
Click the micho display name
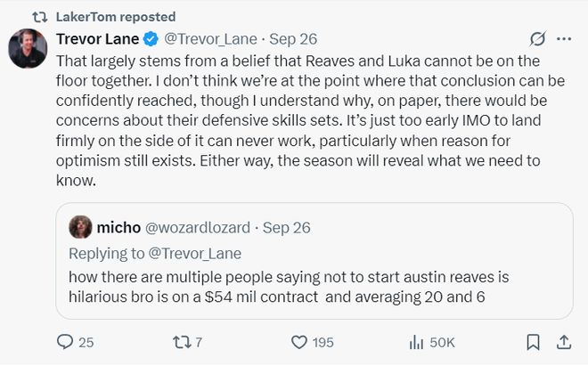click(x=118, y=227)
